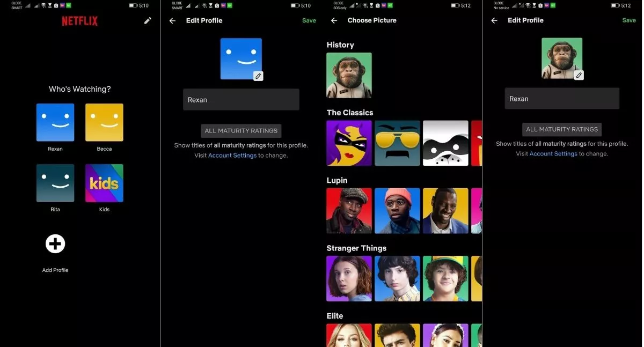
Task: Tap the Choose Picture title text
Action: pyautogui.click(x=372, y=20)
